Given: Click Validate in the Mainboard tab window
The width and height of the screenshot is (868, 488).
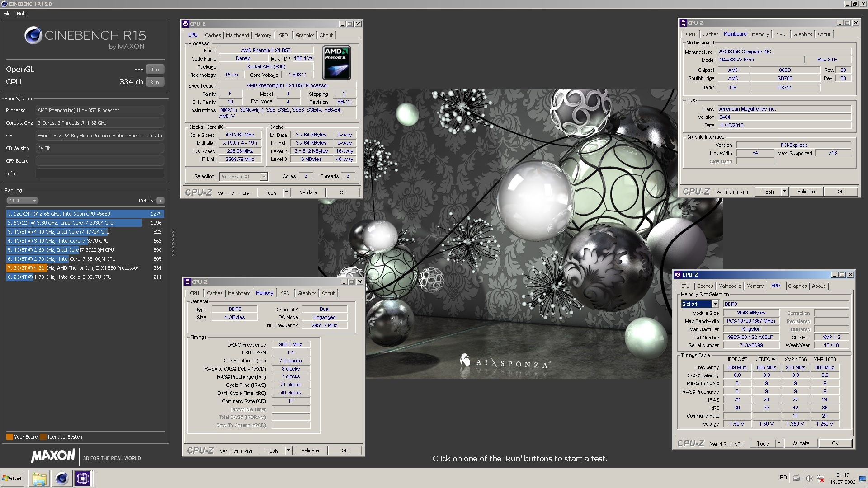Looking at the screenshot, I should [806, 192].
